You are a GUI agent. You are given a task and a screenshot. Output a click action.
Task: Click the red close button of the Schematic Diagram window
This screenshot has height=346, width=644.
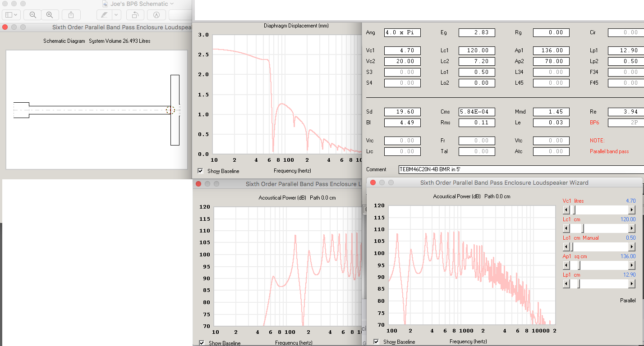pos(5,27)
